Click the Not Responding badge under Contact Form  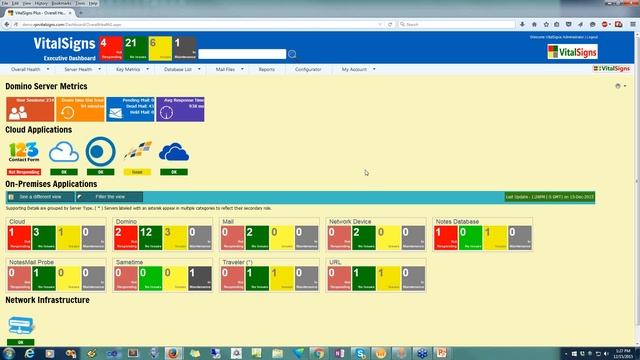(x=24, y=172)
